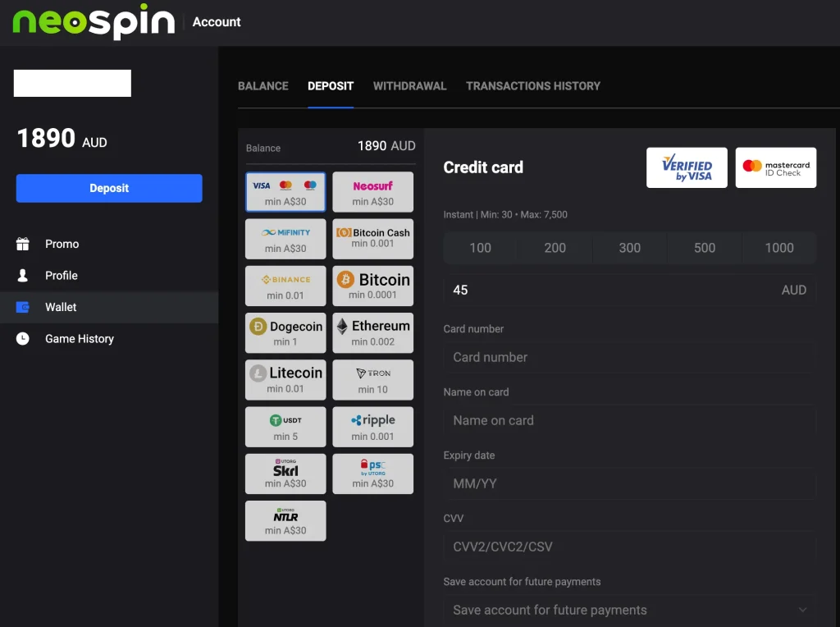Select Visa Mastercard credit card tile

pyautogui.click(x=285, y=192)
